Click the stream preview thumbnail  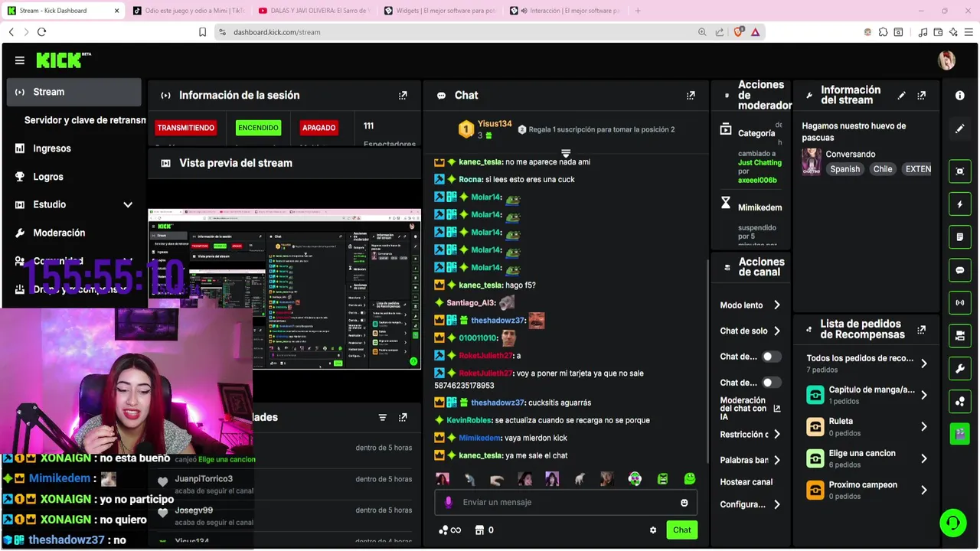(284, 289)
